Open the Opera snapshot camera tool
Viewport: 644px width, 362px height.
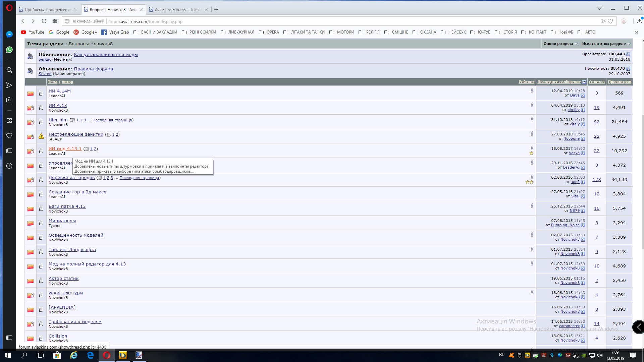pos(9,100)
